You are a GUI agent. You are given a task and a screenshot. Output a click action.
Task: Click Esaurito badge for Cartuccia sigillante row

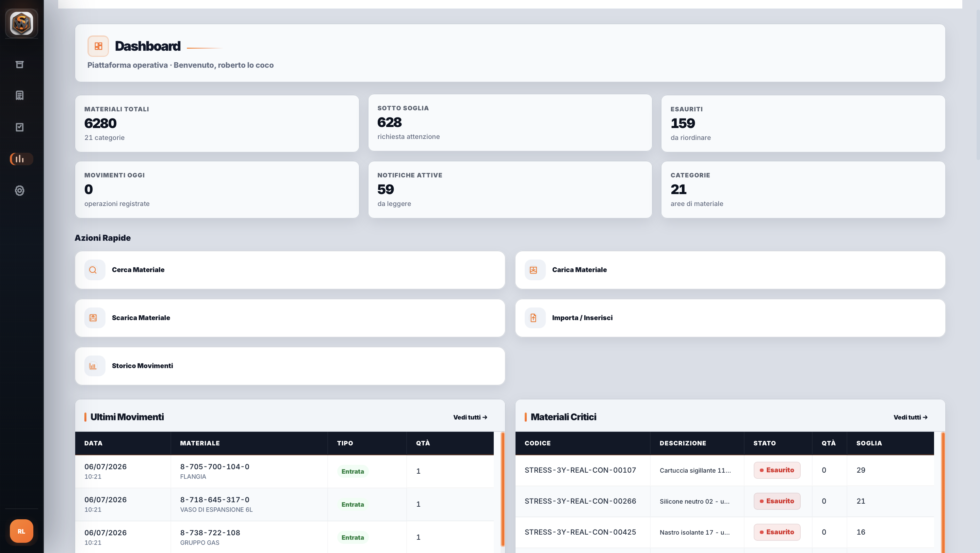[777, 470]
